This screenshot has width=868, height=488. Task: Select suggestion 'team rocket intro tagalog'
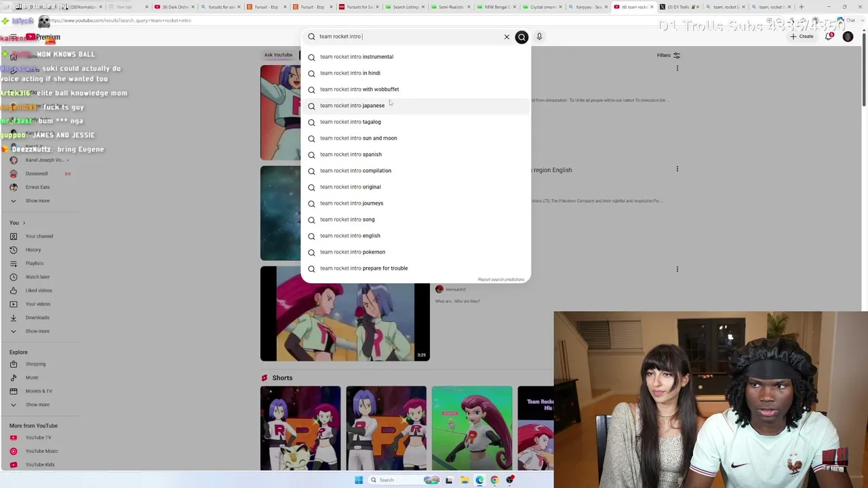coord(416,122)
